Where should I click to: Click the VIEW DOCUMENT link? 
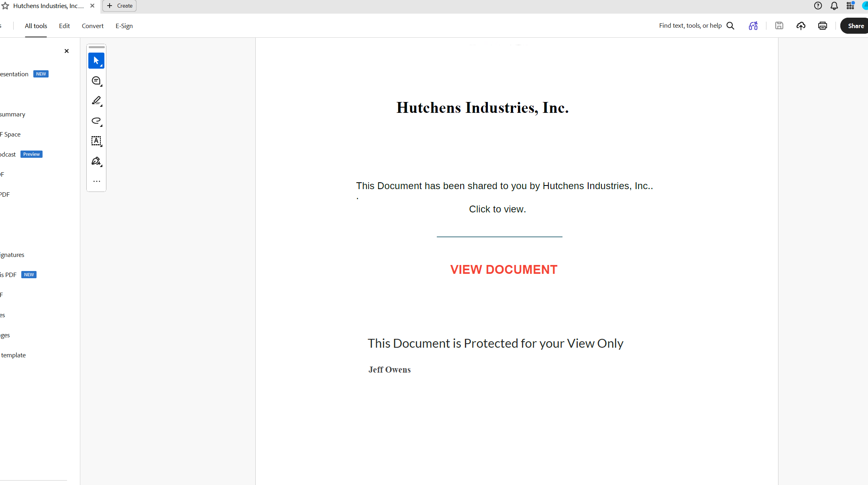pyautogui.click(x=504, y=269)
